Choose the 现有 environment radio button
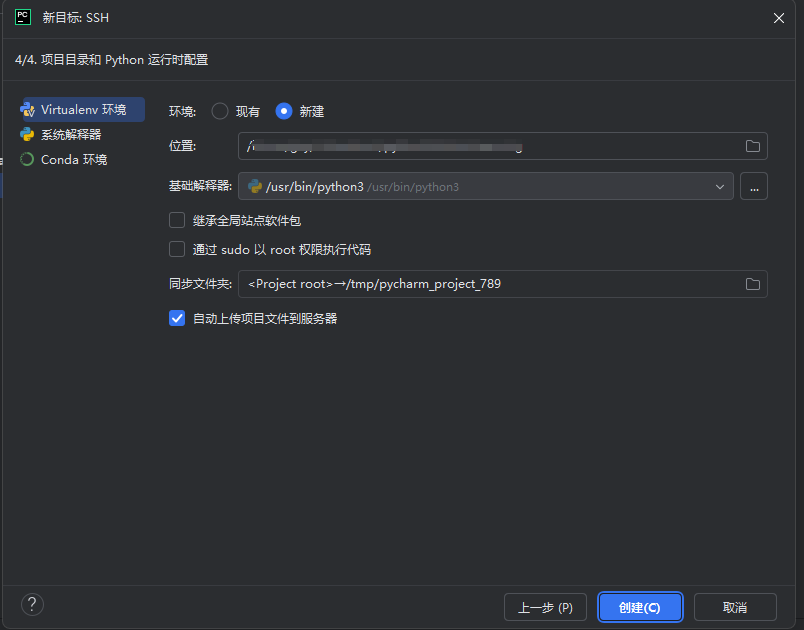804x630 pixels. tap(220, 111)
